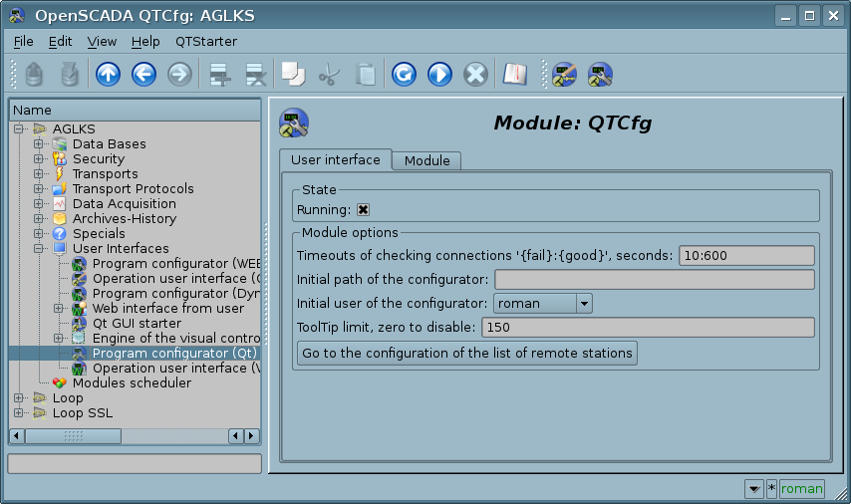
Task: Expand the Loop station node
Action: coord(19,398)
